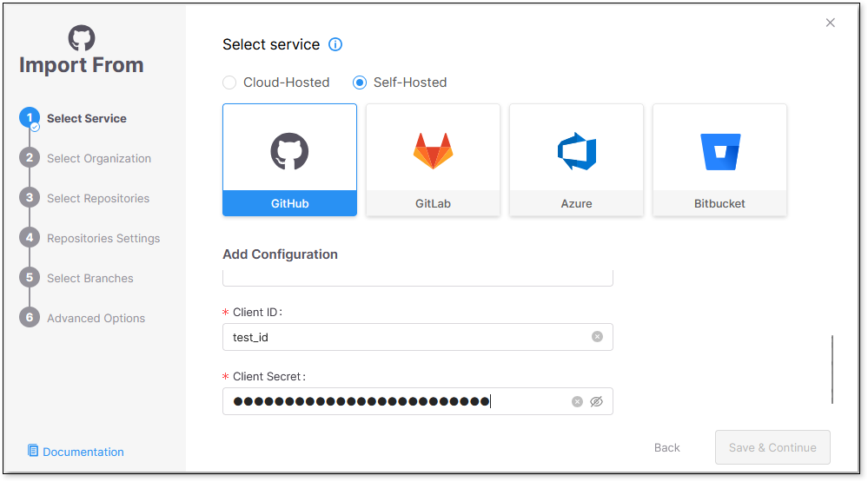Click Save & Continue button

pos(772,447)
